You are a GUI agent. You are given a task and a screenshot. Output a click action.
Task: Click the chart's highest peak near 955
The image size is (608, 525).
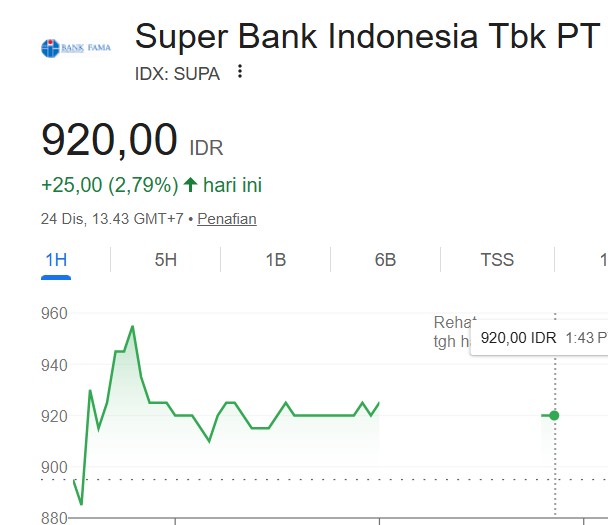tap(132, 326)
